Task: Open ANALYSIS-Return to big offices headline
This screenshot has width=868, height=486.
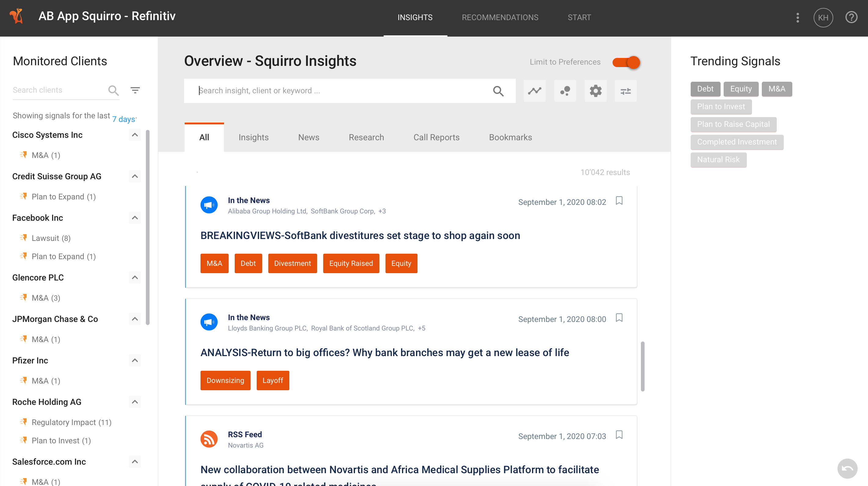Action: pyautogui.click(x=385, y=353)
